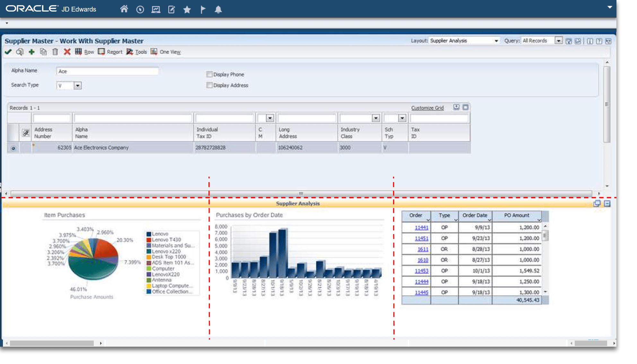Open order 11453 link
This screenshot has height=364, width=637.
click(x=422, y=271)
